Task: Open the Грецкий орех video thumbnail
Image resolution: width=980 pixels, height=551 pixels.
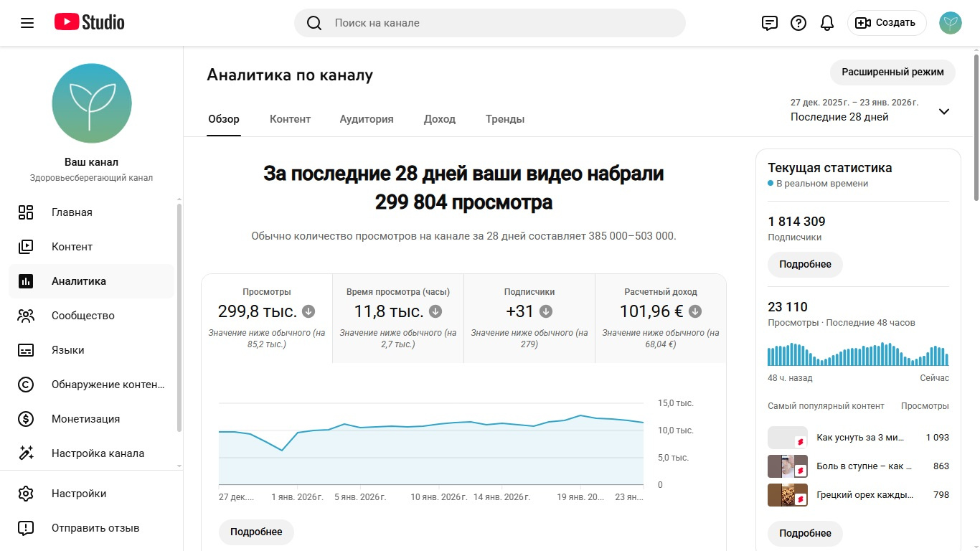Action: (787, 495)
